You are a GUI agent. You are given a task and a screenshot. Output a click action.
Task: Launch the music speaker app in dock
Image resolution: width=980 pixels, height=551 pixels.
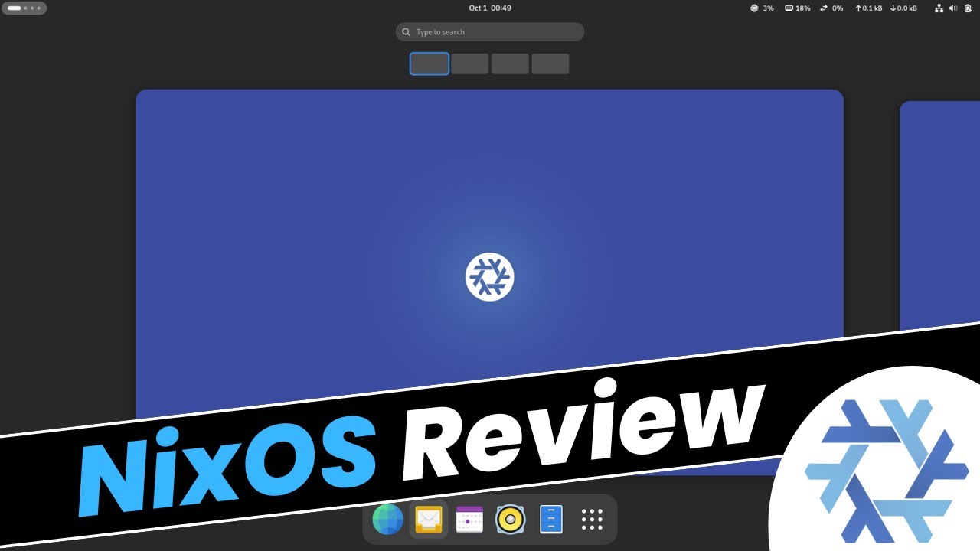point(510,520)
